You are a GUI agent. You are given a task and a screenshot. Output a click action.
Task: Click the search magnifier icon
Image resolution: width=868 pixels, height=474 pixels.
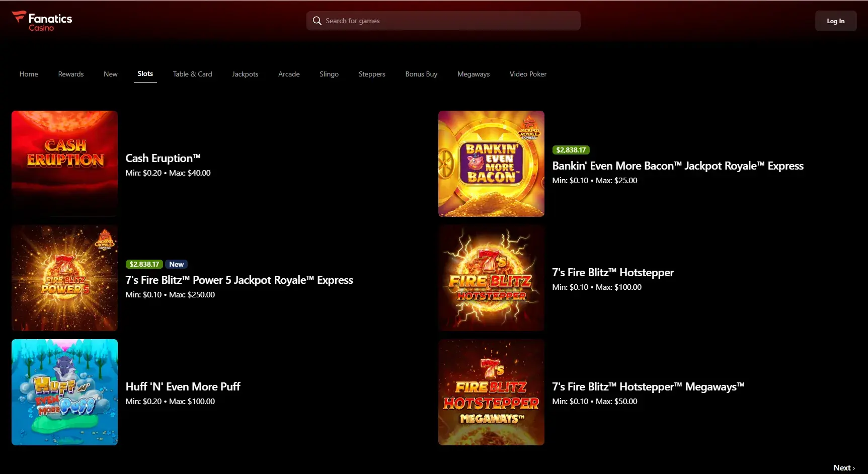[317, 21]
